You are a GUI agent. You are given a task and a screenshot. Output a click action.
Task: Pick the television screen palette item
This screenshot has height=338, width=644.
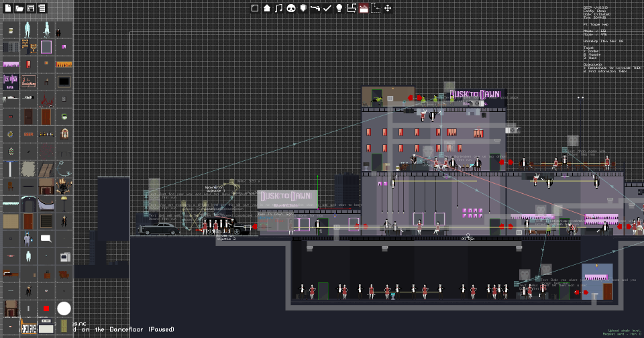(x=64, y=81)
